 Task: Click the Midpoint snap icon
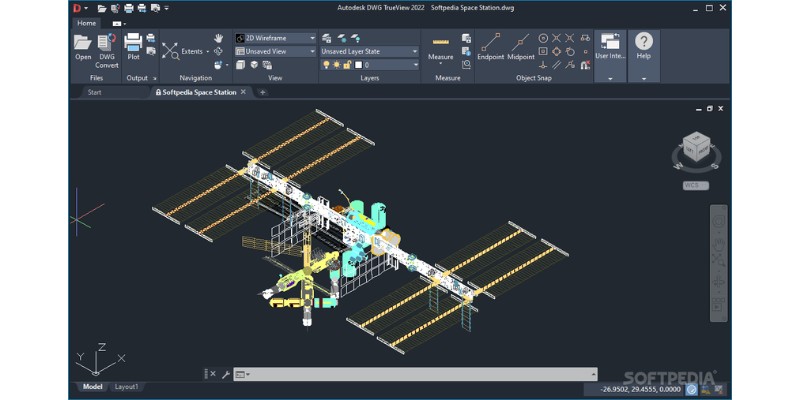point(520,42)
